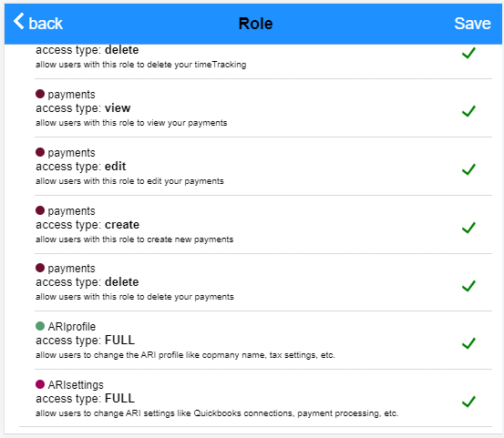Click maroon dot beside payments view

click(40, 94)
